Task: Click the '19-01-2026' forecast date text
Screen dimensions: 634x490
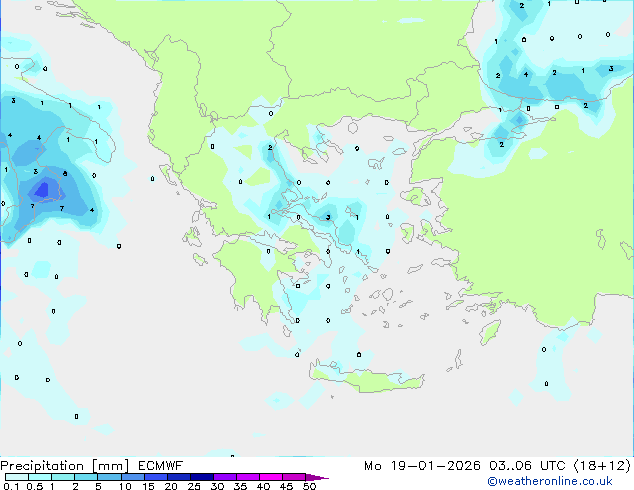Action: pos(435,466)
